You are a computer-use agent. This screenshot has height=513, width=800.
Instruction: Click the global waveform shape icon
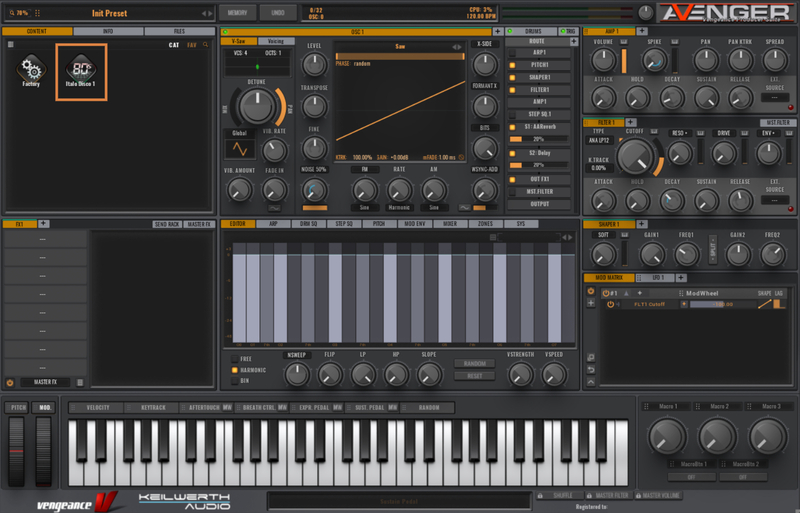click(x=239, y=148)
